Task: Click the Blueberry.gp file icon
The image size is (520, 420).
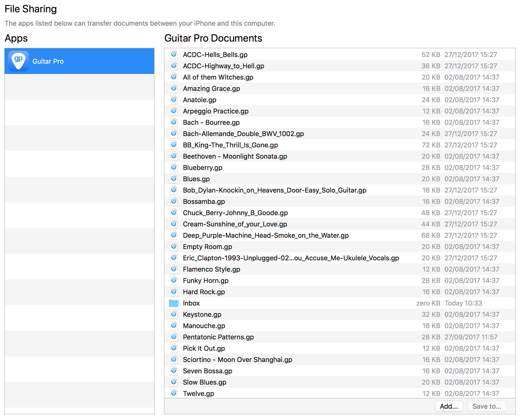Action: coord(174,167)
